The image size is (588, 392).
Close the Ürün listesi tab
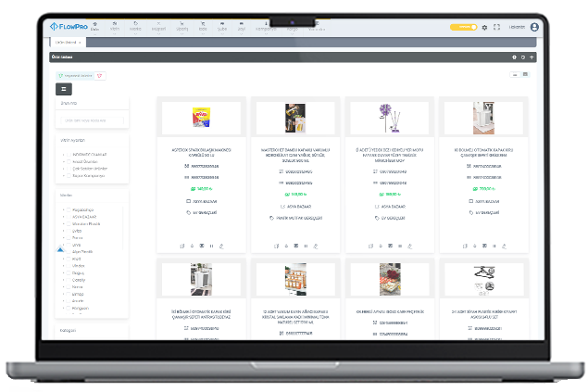tap(80, 43)
